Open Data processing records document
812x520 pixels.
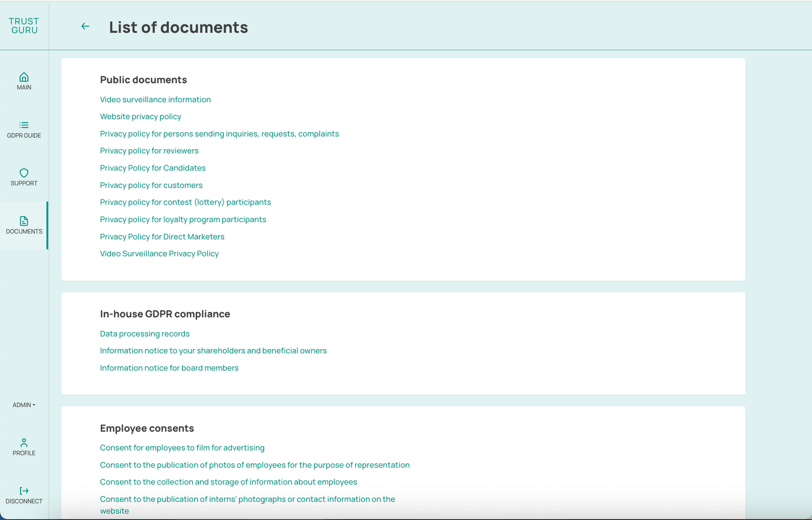coord(145,334)
